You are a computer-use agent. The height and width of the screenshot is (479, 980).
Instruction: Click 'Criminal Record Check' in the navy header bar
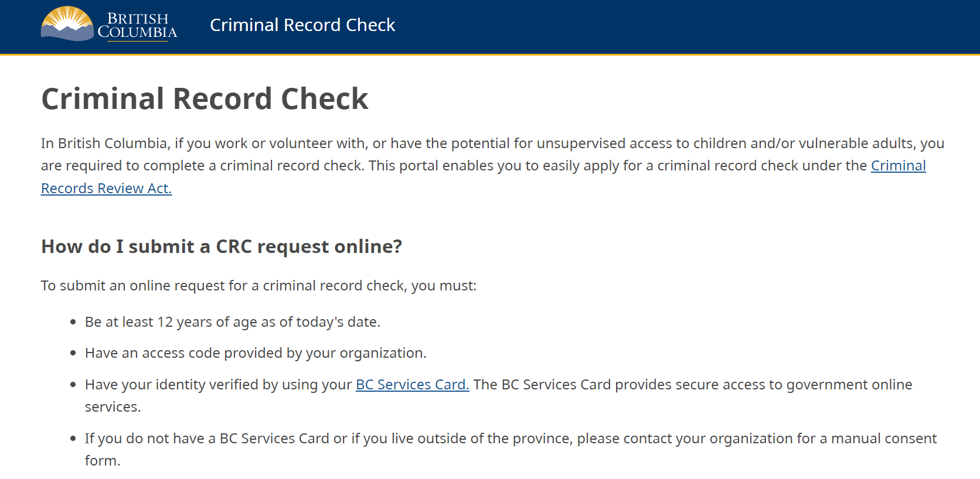pos(302,25)
